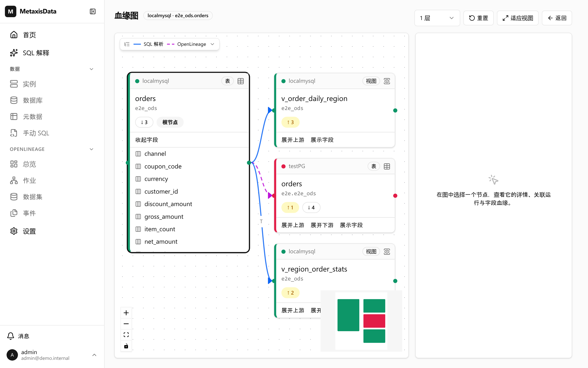Image resolution: width=588 pixels, height=368 pixels.
Task: Zoom in with the plus control
Action: 126,313
